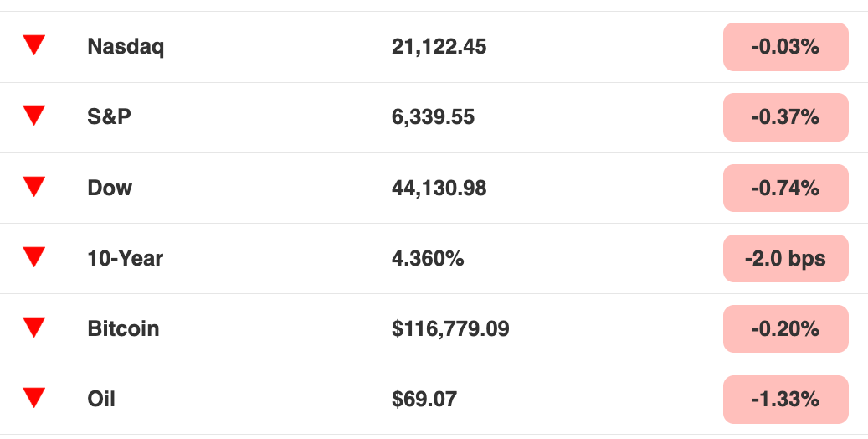
Task: Click the Nasdaq -0.03% change badge
Action: (x=785, y=47)
